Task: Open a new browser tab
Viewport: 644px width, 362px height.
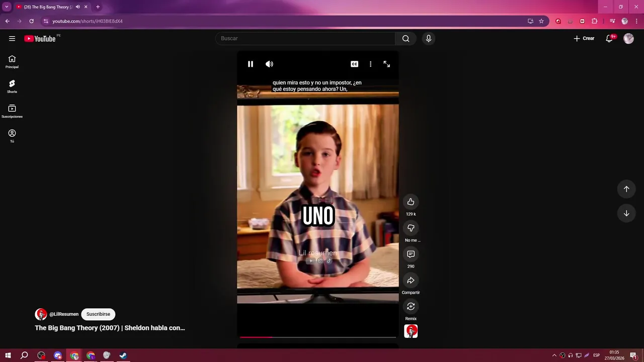Action: (98, 7)
